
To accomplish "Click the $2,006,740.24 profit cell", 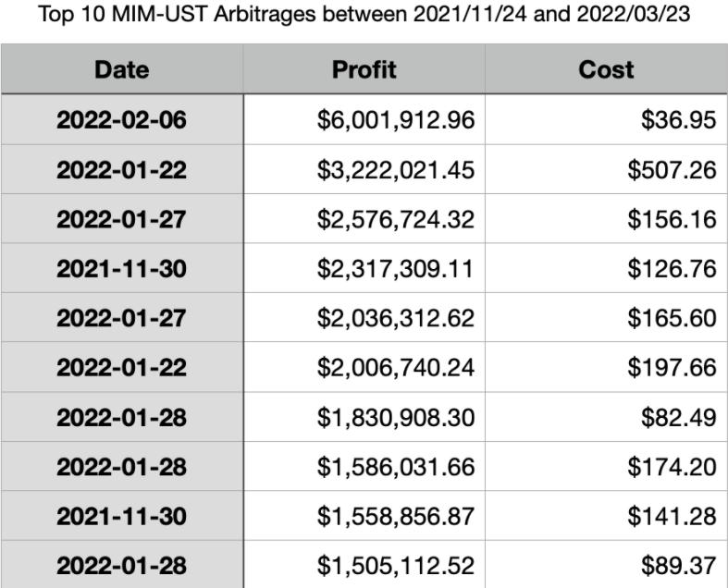I will [395, 368].
